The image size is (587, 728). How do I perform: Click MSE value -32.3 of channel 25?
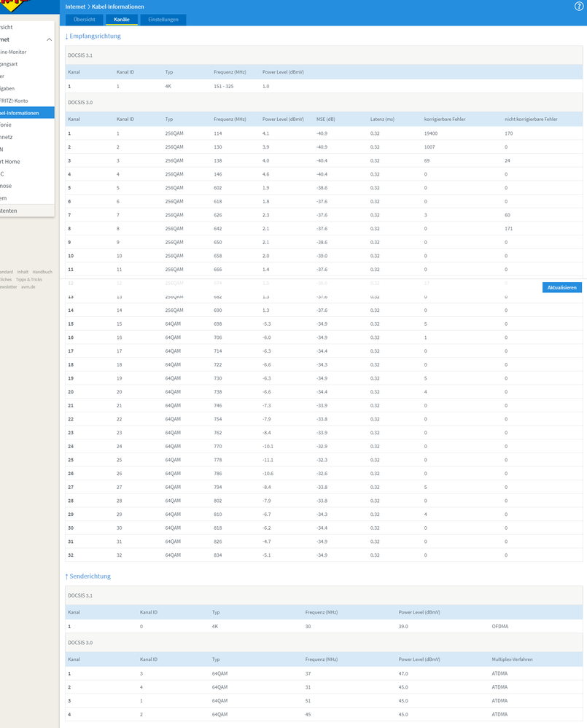322,460
